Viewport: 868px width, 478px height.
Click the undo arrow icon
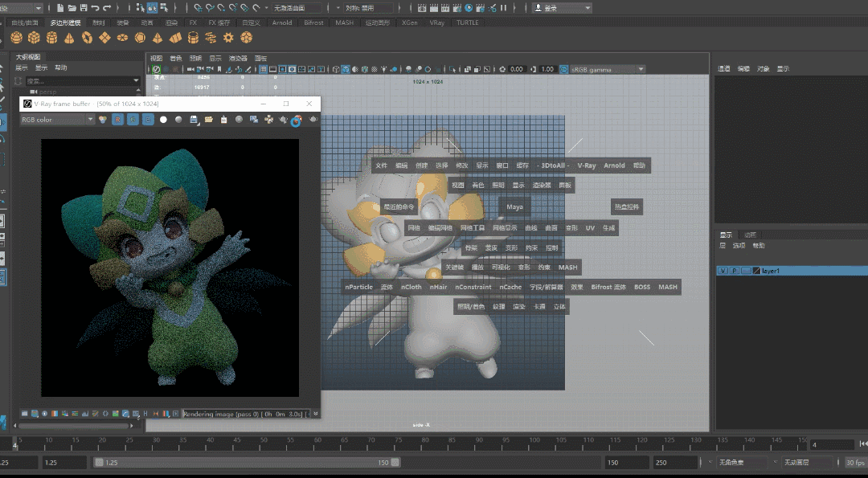(95, 8)
